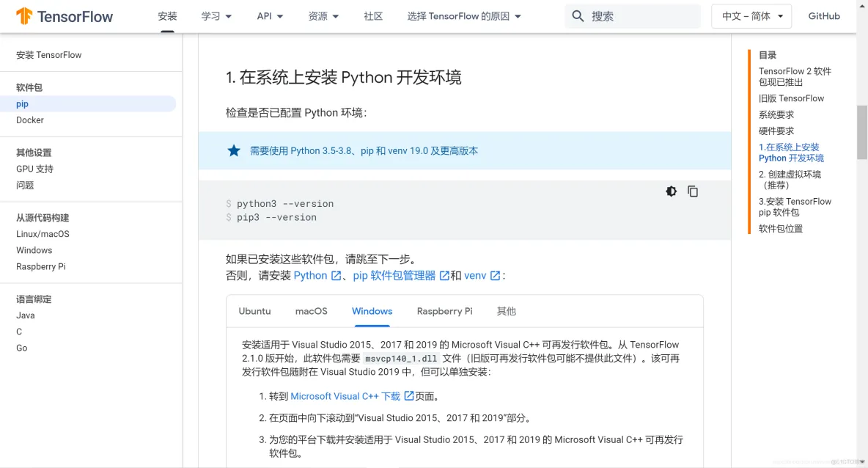This screenshot has height=468, width=868.
Task: Open 问题 in sidebar
Action: [25, 185]
